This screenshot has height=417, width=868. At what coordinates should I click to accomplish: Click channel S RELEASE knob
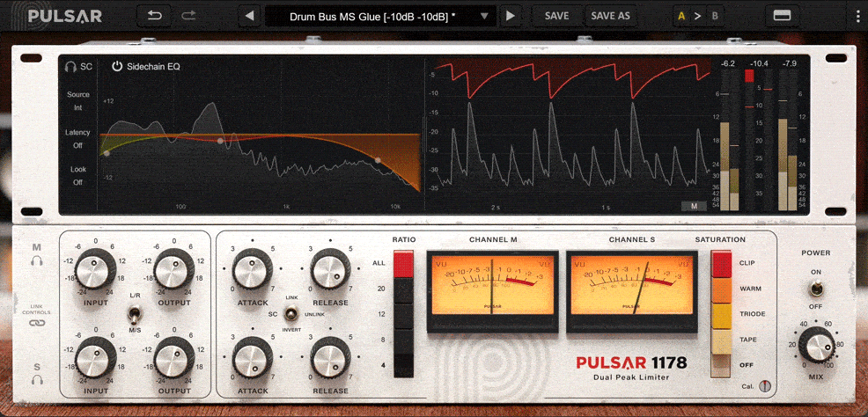tap(330, 357)
